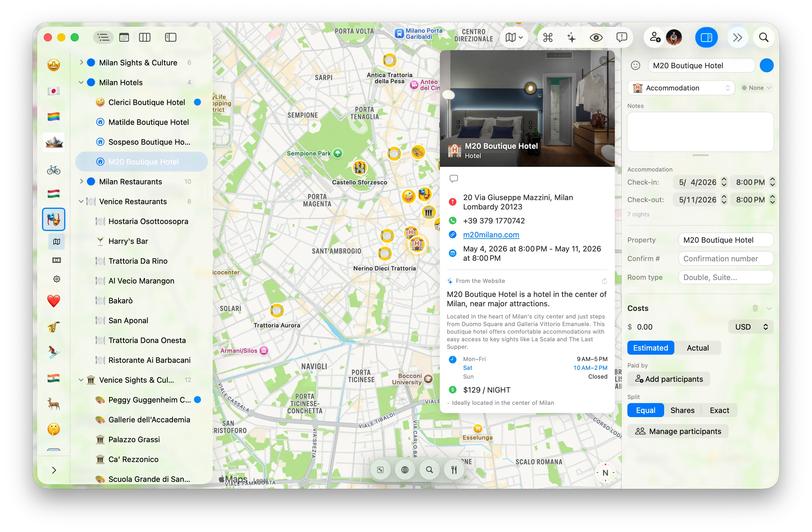This screenshot has height=532, width=812.
Task: Click the sparkle AI suggestions icon
Action: [x=571, y=37]
